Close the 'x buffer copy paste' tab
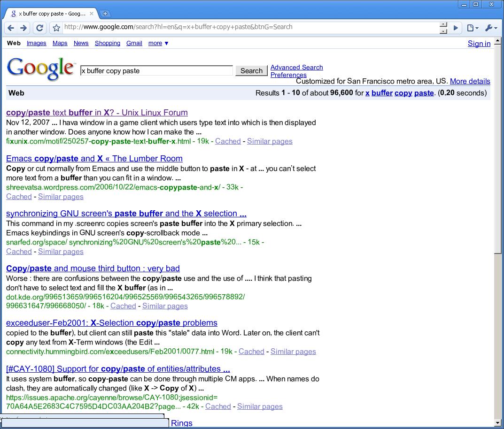The image size is (504, 429). pyautogui.click(x=92, y=14)
